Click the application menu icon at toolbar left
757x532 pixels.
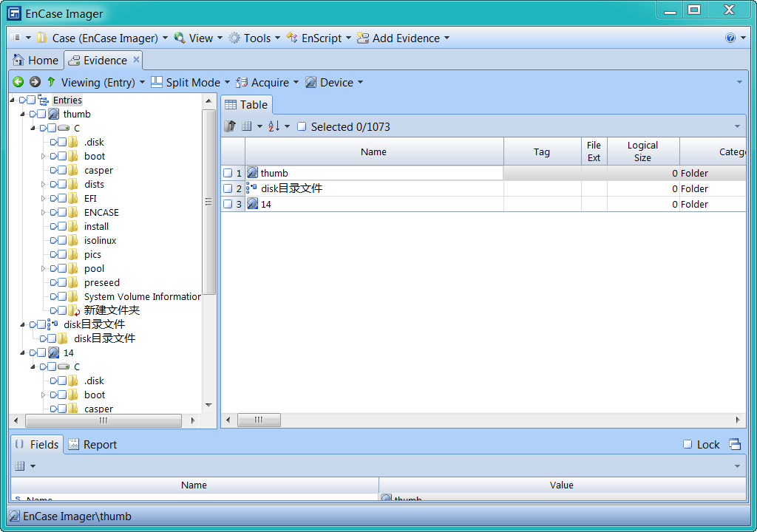[x=16, y=38]
